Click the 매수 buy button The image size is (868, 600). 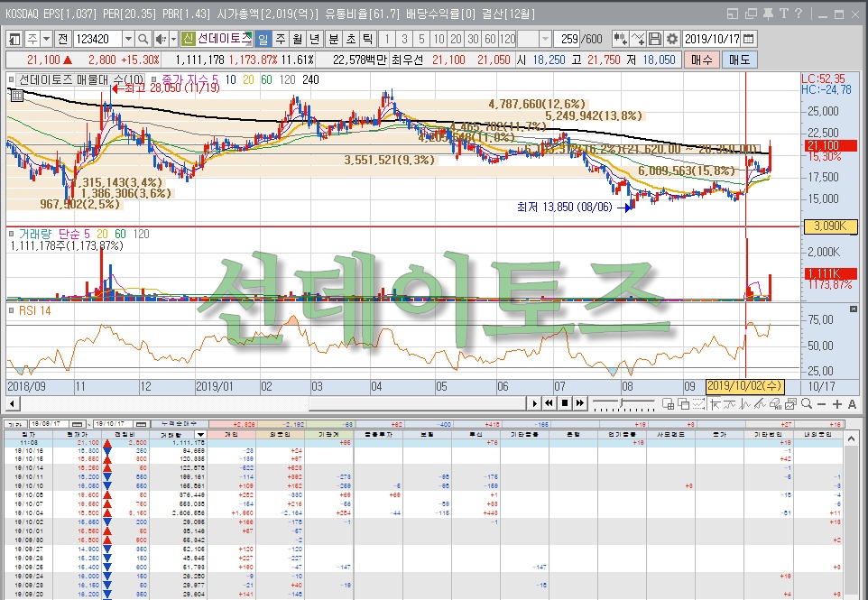tap(702, 60)
